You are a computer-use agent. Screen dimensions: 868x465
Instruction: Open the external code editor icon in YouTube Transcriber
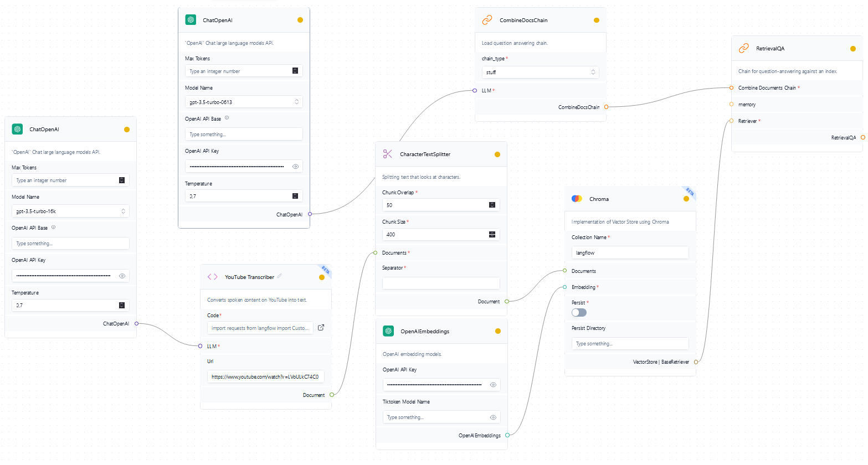[x=321, y=328]
